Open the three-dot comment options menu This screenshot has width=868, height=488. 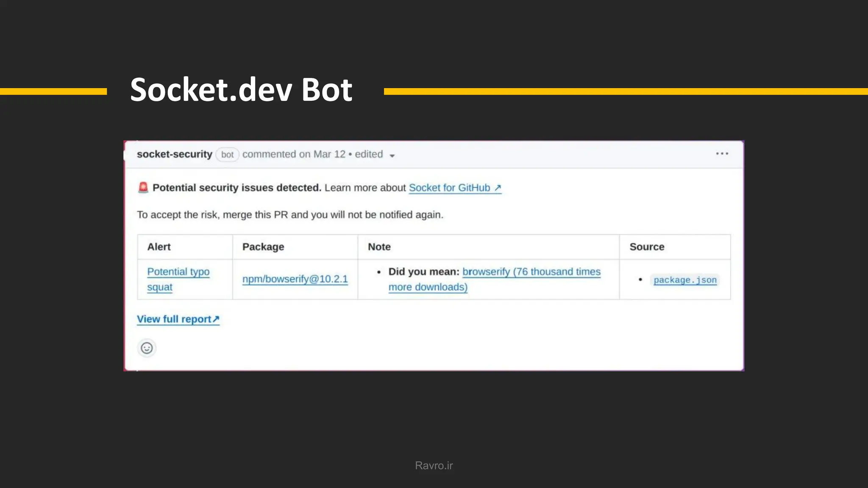point(722,154)
